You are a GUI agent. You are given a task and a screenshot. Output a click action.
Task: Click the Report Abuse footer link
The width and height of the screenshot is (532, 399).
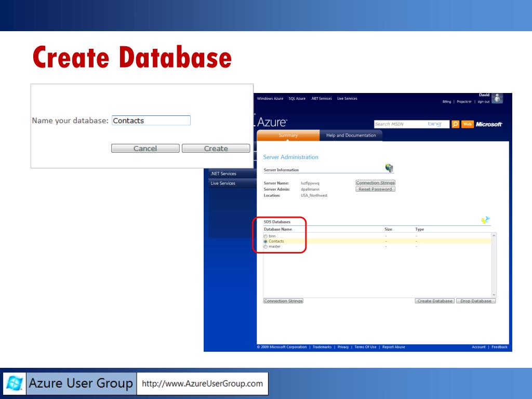(394, 347)
